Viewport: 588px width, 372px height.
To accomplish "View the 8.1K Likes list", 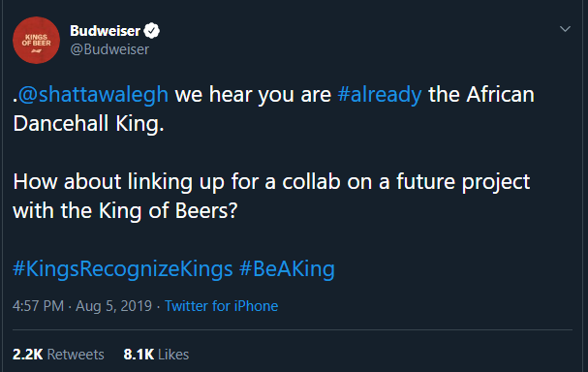I will coord(156,355).
